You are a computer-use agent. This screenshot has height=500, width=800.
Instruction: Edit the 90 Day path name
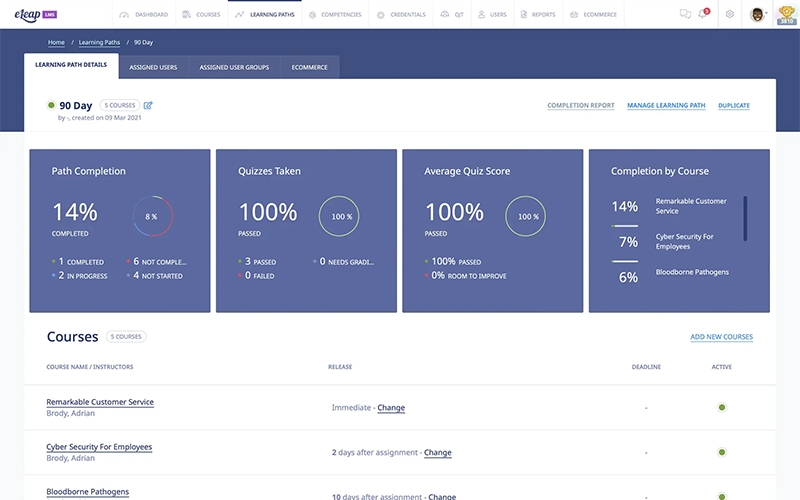point(148,105)
